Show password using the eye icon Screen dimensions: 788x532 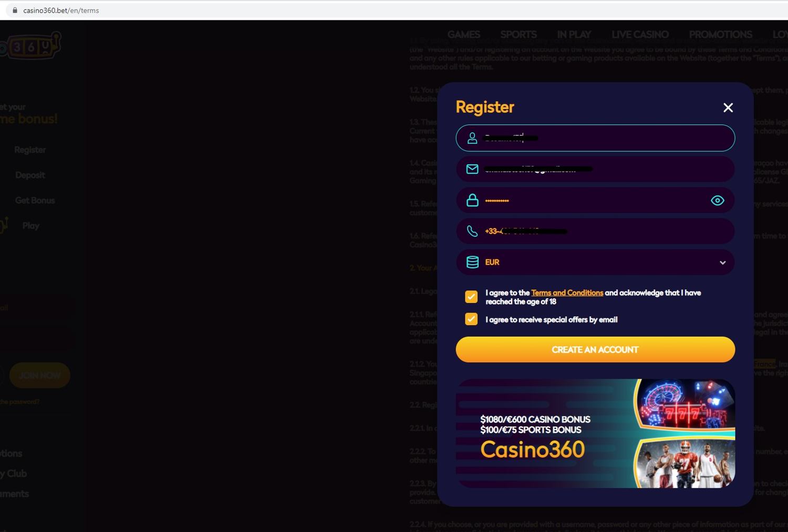717,200
